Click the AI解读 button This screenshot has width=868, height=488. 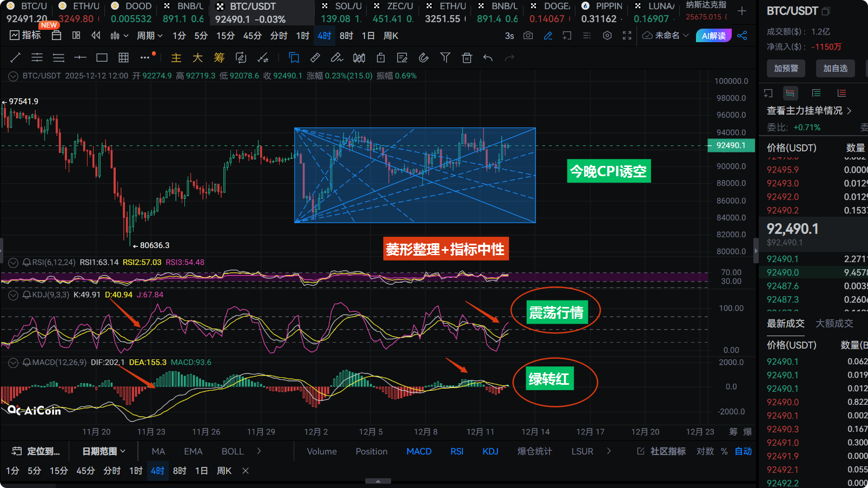point(713,36)
